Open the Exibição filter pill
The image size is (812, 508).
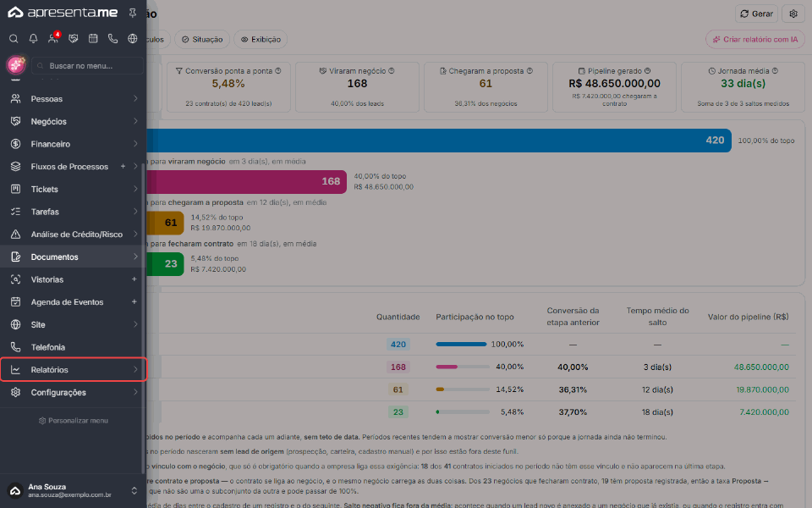pos(261,40)
